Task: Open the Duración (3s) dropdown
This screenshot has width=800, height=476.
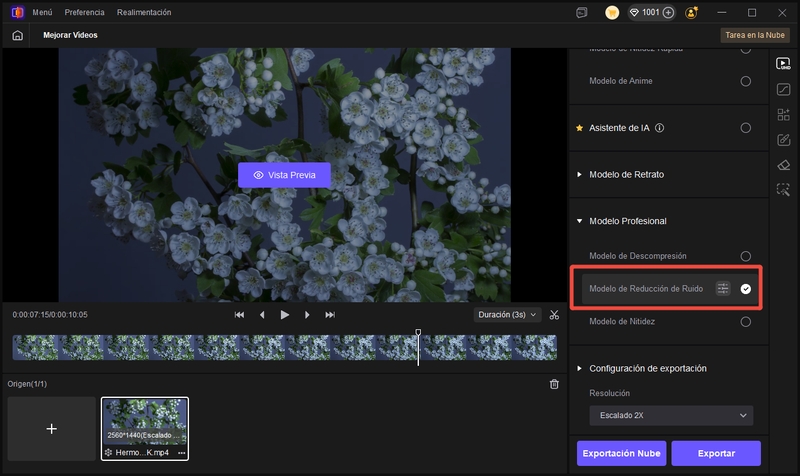Action: (507, 315)
